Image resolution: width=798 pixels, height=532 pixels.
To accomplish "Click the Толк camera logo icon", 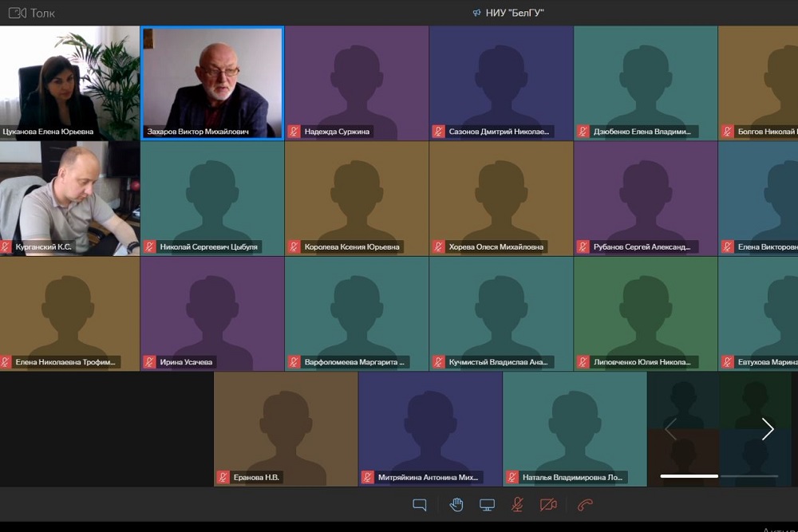I will point(16,13).
